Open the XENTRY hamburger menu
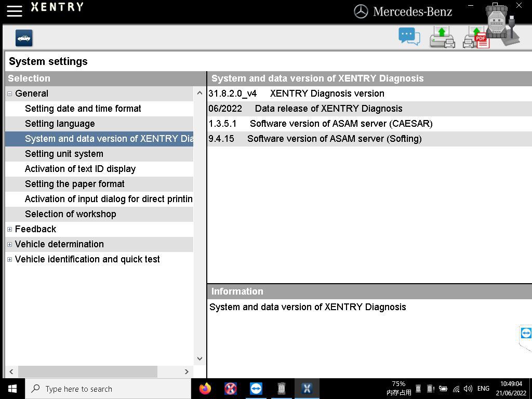The width and height of the screenshot is (532, 399). point(14,10)
